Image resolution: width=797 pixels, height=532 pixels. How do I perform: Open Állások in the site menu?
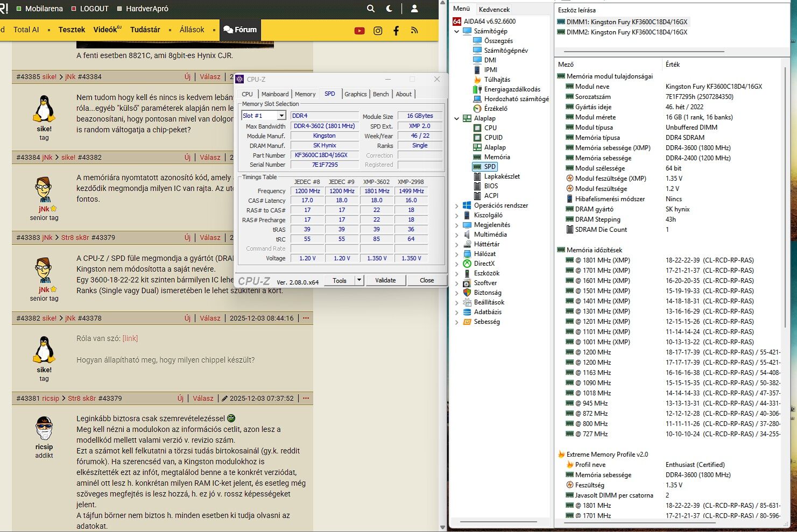pos(192,30)
